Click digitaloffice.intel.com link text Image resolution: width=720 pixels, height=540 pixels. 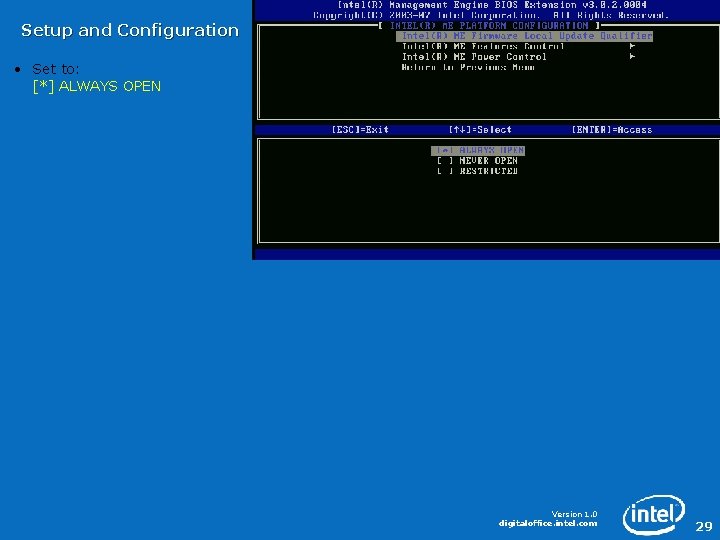pyautogui.click(x=548, y=523)
